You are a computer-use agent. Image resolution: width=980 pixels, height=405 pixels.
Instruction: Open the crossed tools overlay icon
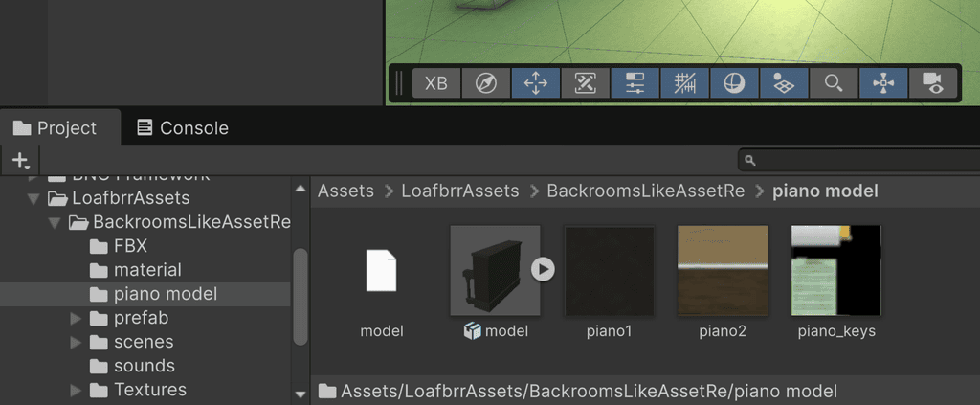pos(585,83)
